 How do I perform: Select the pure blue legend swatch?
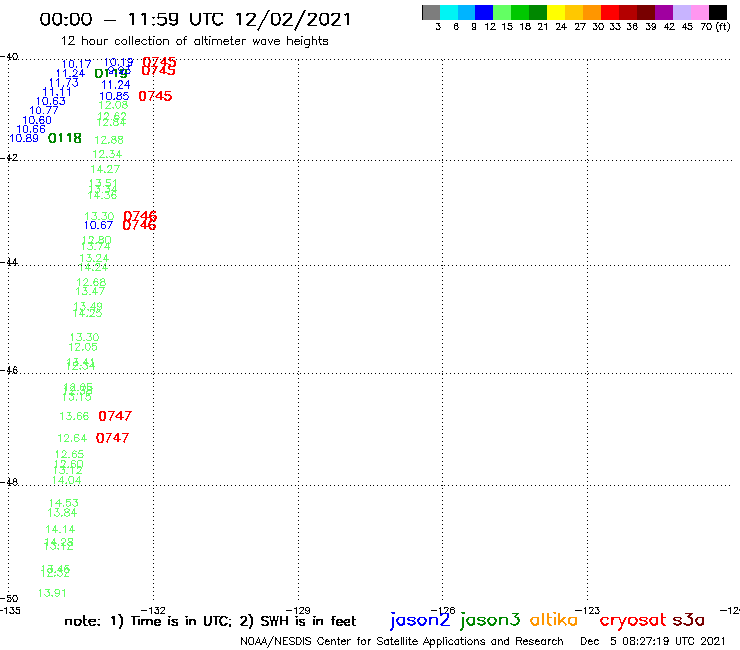tap(484, 12)
